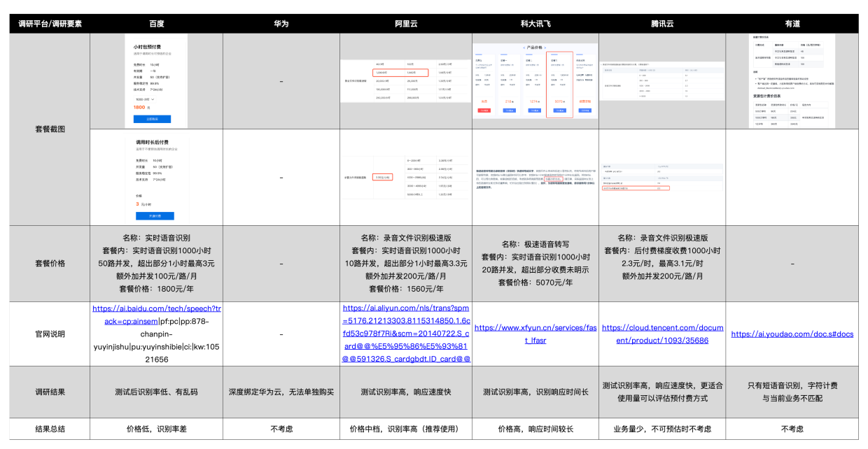868x449 pixels.
Task: Click the 有道 column header
Action: point(792,23)
